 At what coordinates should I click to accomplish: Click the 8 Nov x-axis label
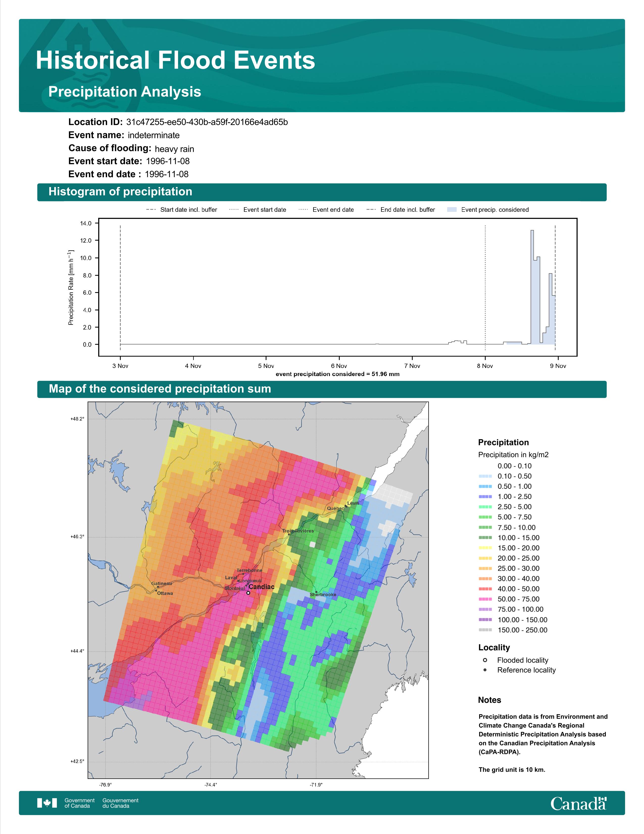[485, 366]
